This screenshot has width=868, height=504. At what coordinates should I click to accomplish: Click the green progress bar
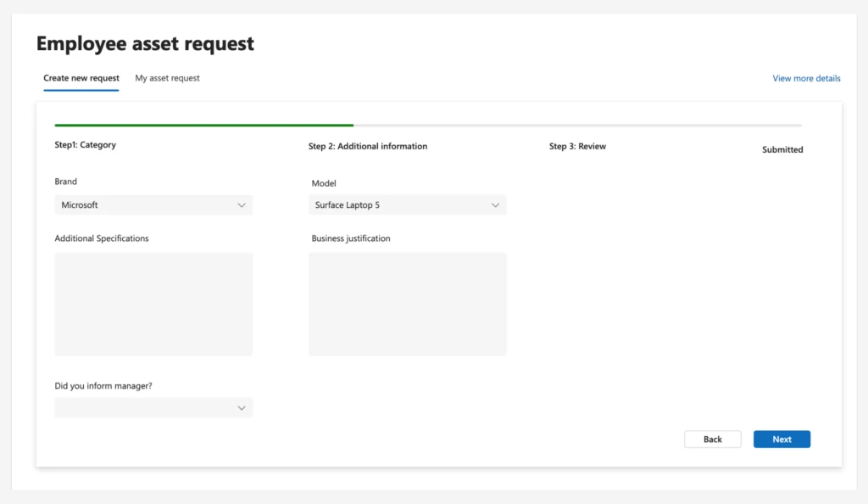[x=203, y=124]
